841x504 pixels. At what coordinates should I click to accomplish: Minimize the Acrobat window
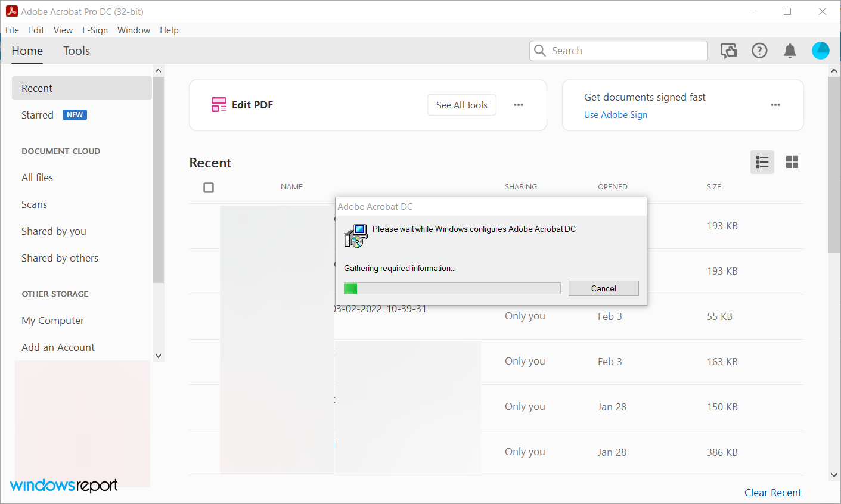(753, 11)
